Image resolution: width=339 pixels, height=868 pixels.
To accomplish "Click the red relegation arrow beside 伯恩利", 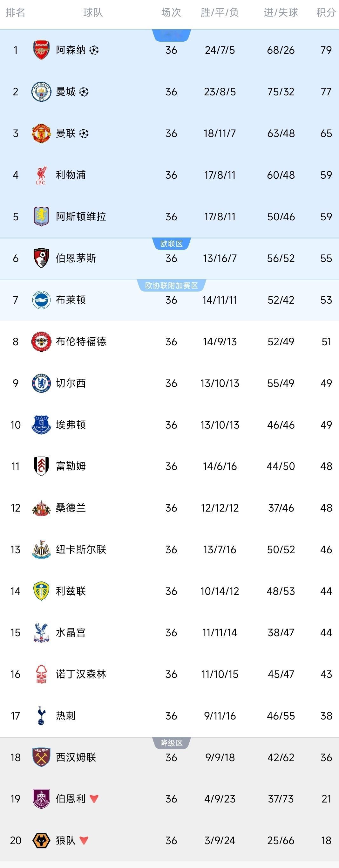I will (94, 799).
